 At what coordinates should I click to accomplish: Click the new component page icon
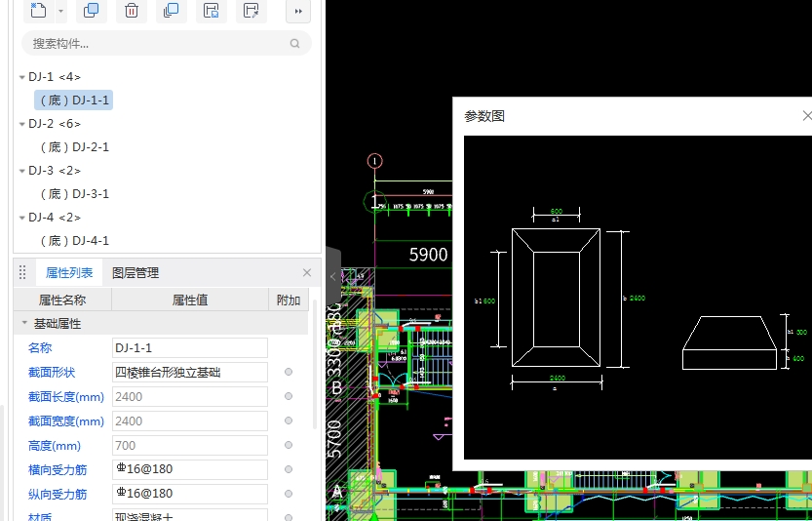click(x=38, y=11)
